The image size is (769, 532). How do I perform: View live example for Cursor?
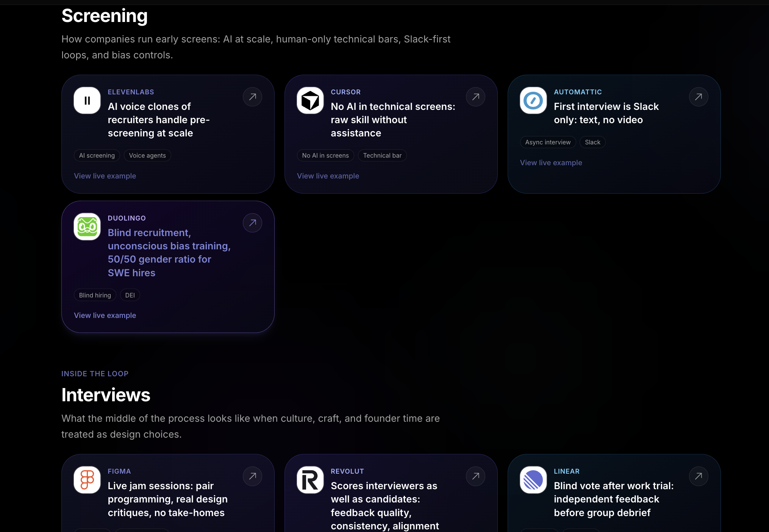tap(328, 176)
